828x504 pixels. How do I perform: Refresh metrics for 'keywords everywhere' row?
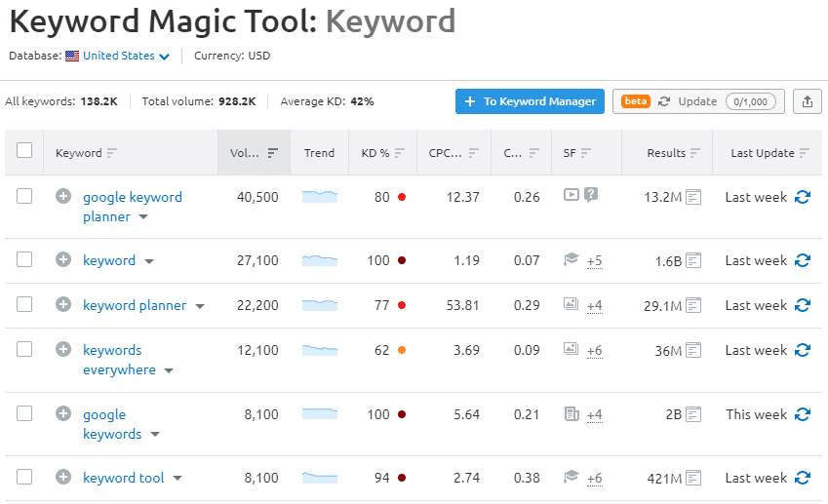point(803,350)
